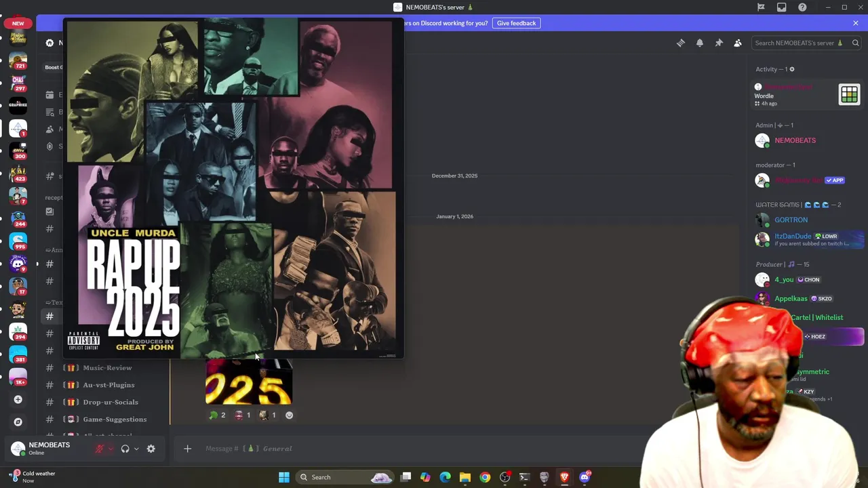Open Brave browser from taskbar
Image resolution: width=868 pixels, height=488 pixels.
point(564,477)
